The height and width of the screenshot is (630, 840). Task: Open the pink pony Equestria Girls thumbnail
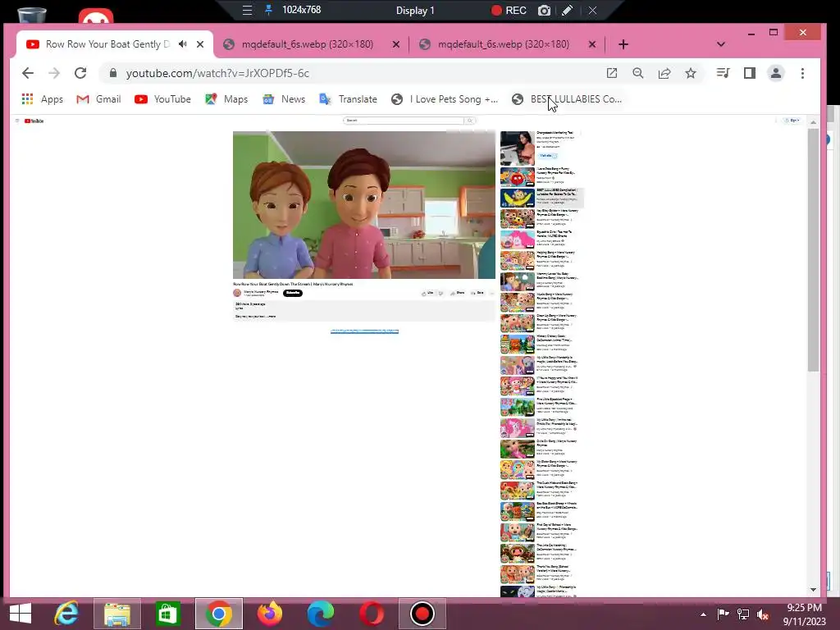click(x=517, y=240)
